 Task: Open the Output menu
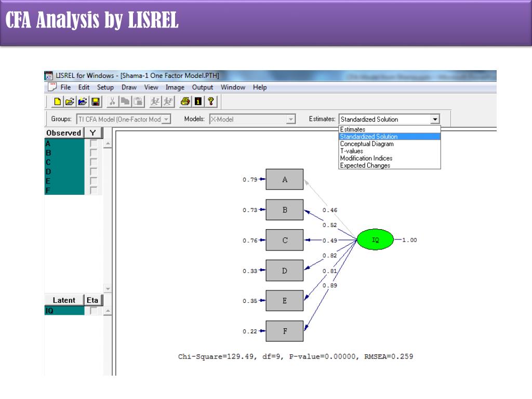coord(203,87)
